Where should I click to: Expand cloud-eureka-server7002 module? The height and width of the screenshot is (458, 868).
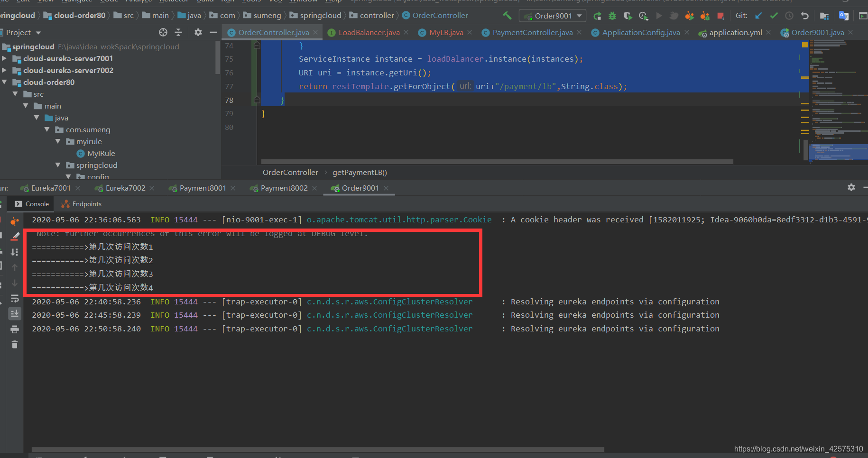(4, 70)
